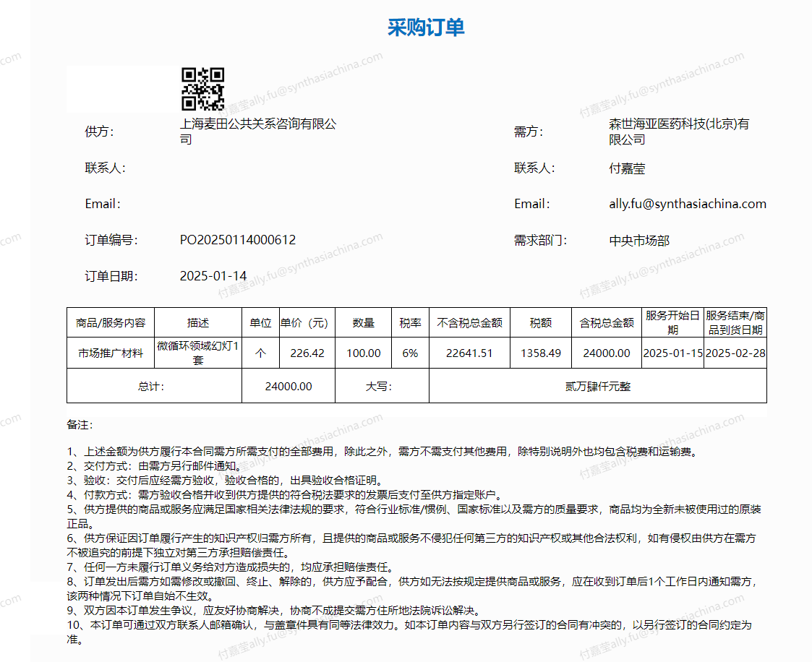This screenshot has width=812, height=662.
Task: Select the 贰万肆仟元整 amount in words
Action: [597, 387]
